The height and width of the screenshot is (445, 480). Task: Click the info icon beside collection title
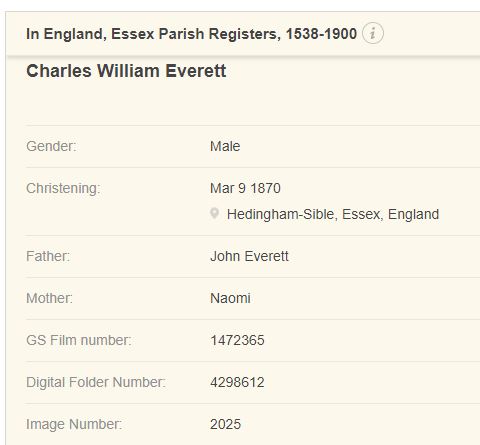(373, 33)
